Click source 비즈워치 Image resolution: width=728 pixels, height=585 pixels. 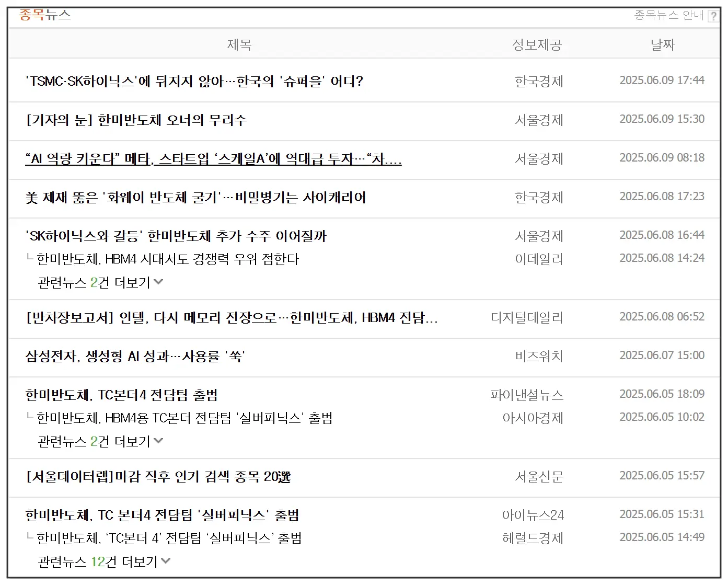point(539,357)
